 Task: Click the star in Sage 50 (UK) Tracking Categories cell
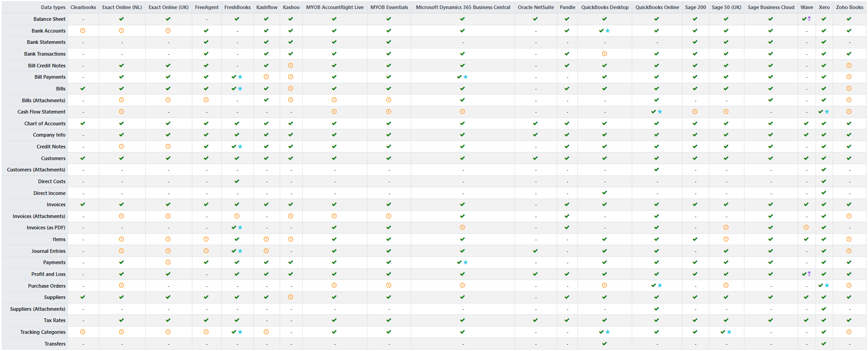pyautogui.click(x=729, y=332)
